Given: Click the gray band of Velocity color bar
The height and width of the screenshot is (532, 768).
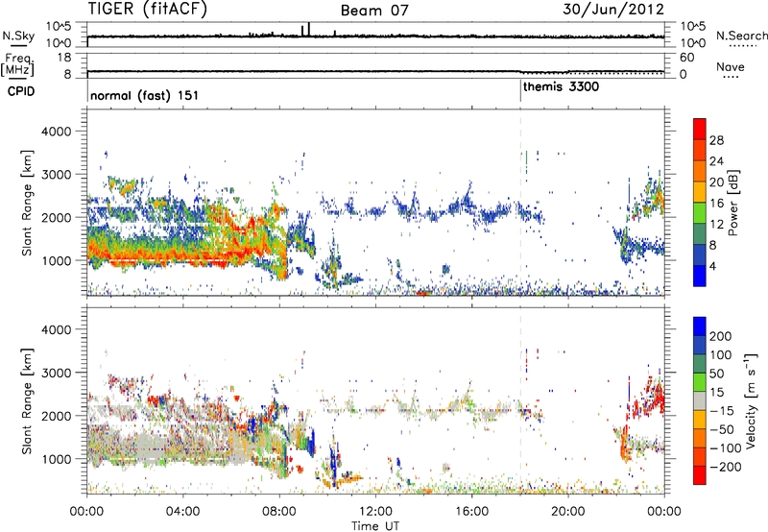Looking at the screenshot, I should (x=700, y=400).
